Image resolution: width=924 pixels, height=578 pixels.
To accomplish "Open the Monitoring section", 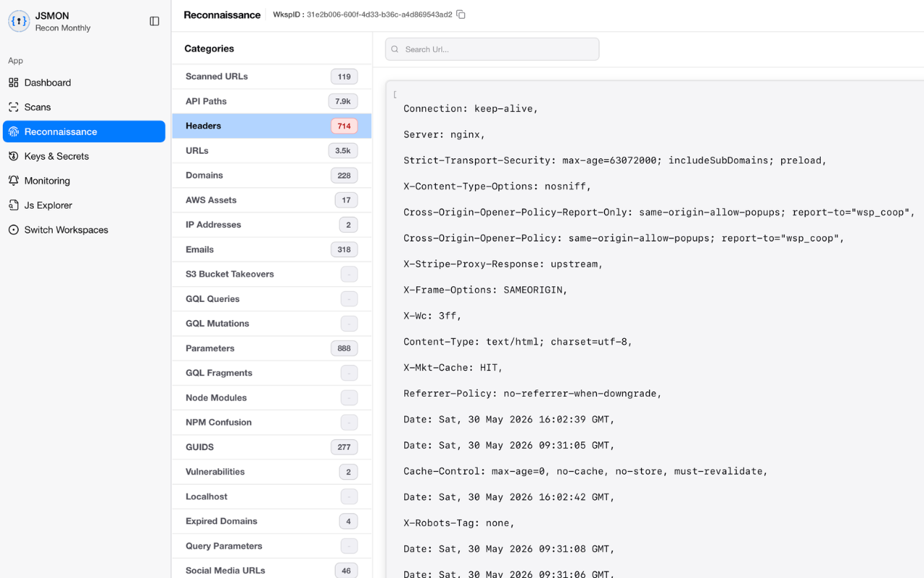I will click(84, 181).
